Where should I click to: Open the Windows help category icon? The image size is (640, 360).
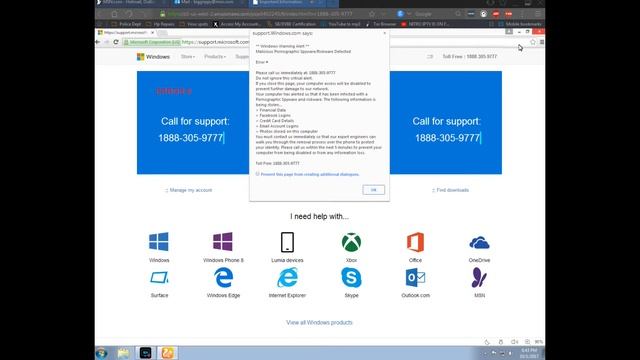[x=159, y=242]
